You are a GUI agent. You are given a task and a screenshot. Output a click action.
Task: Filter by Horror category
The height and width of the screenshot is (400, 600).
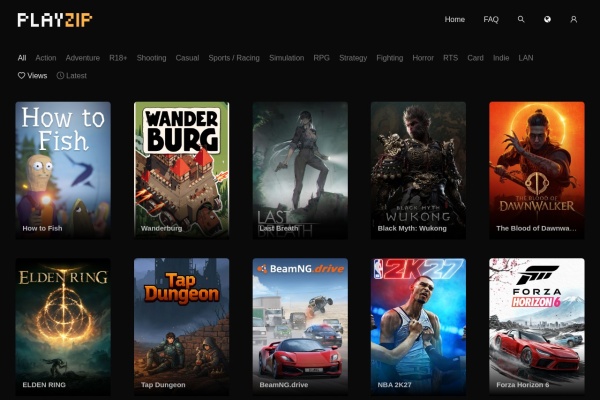pyautogui.click(x=423, y=58)
